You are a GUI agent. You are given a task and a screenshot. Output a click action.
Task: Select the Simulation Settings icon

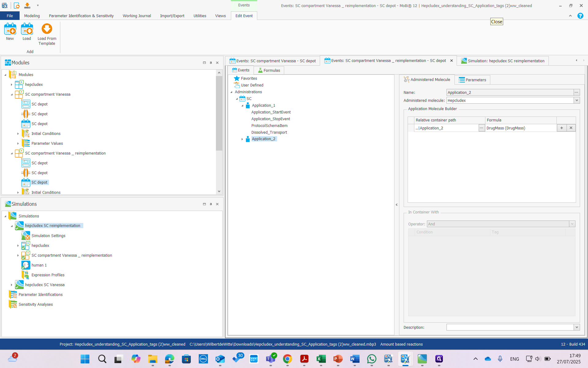click(x=26, y=236)
